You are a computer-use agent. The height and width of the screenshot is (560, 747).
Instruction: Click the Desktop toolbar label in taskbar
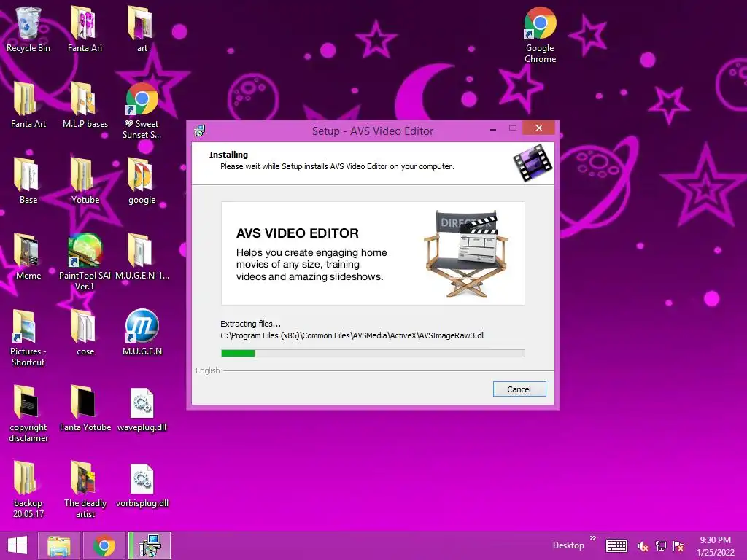click(568, 545)
